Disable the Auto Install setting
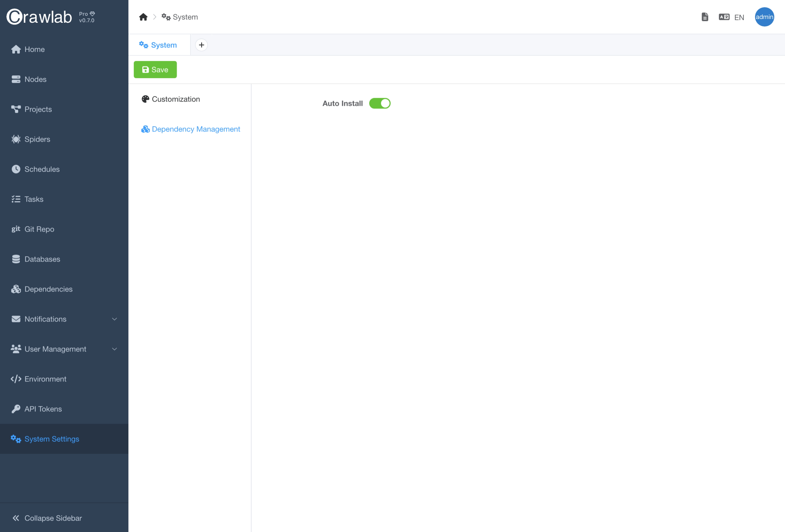Screen dimensions: 785x532 coord(380,103)
